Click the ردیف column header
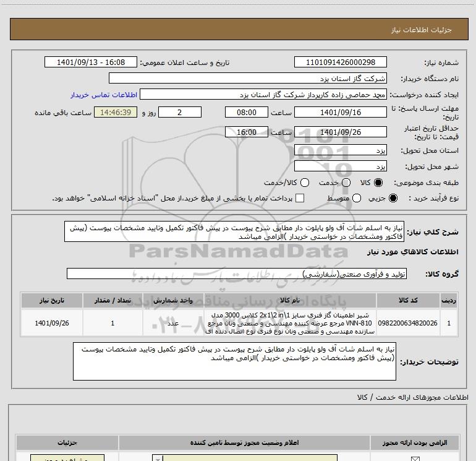Viewport: 476px width, 461px height. point(449,301)
